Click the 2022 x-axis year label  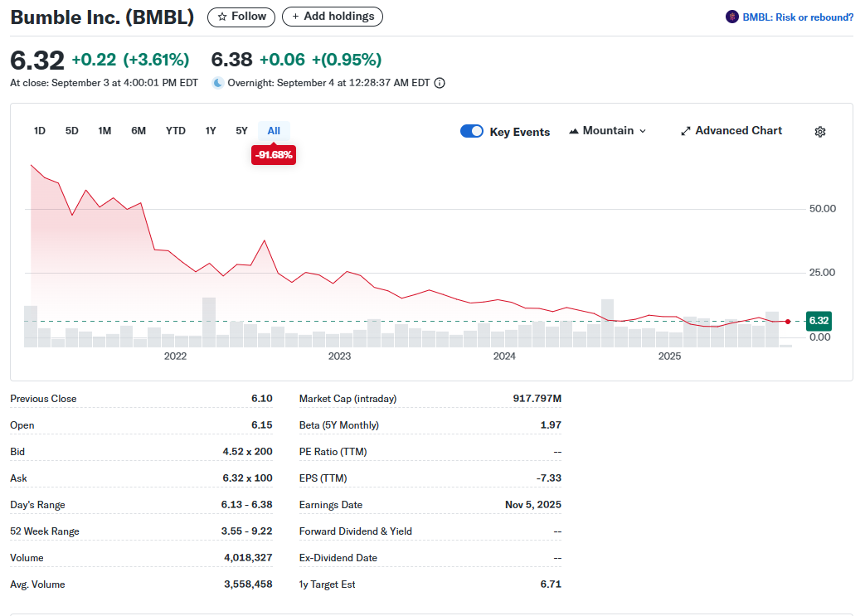tap(176, 357)
